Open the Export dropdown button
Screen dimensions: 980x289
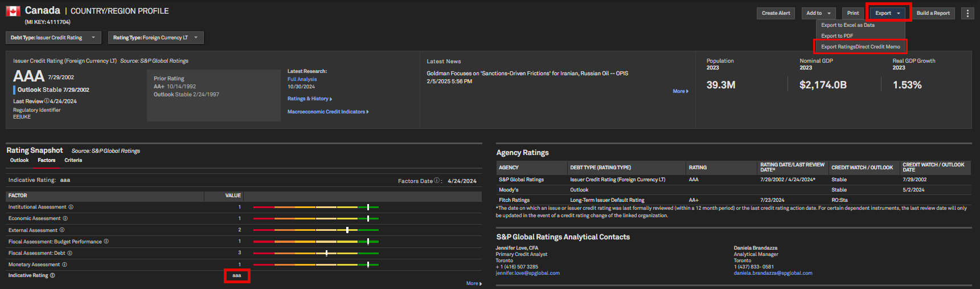click(x=887, y=13)
